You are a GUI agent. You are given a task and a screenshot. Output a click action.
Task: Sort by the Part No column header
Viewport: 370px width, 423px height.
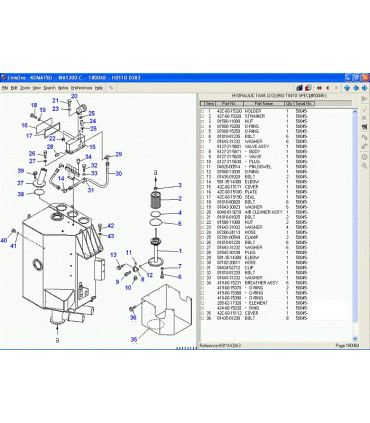229,104
